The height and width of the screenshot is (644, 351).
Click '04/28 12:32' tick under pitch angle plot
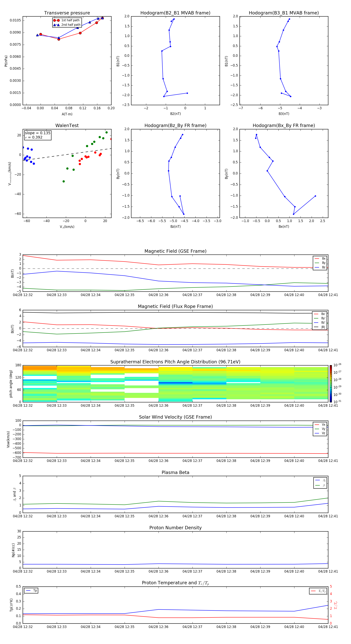(x=23, y=406)
